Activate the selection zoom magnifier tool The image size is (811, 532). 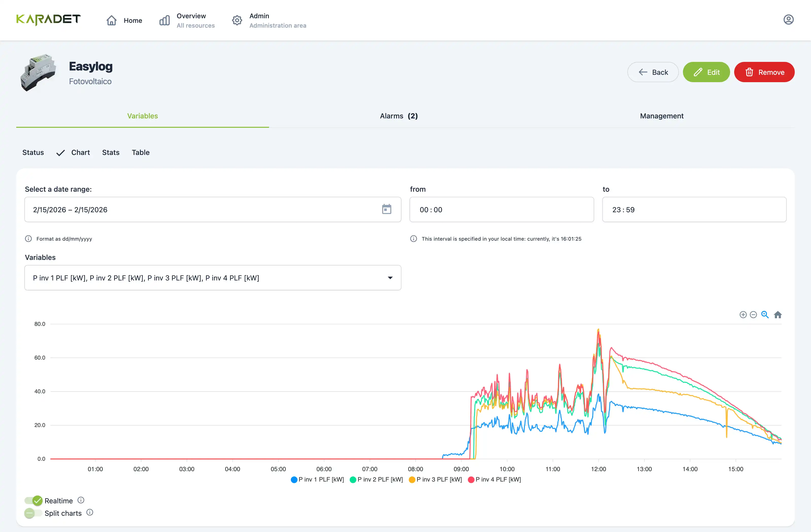765,315
